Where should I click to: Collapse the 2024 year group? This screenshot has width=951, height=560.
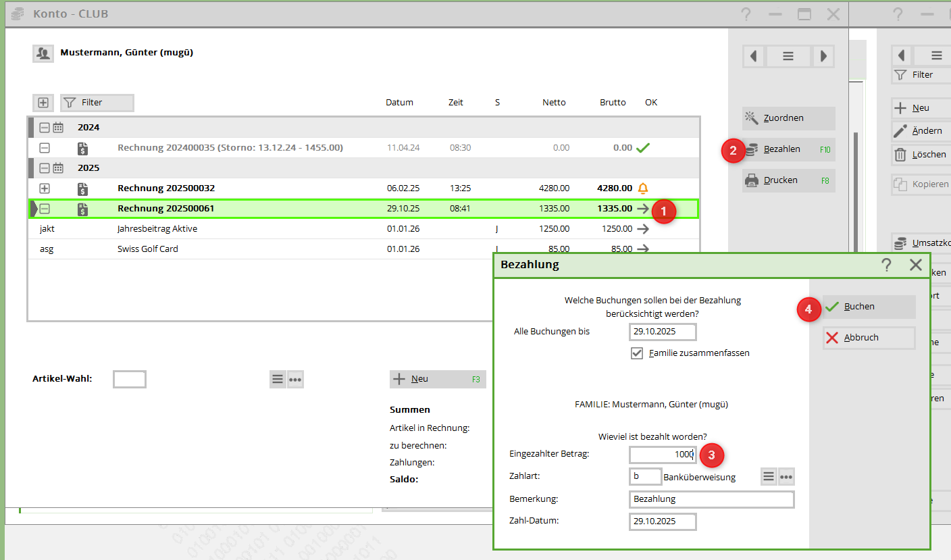point(45,128)
